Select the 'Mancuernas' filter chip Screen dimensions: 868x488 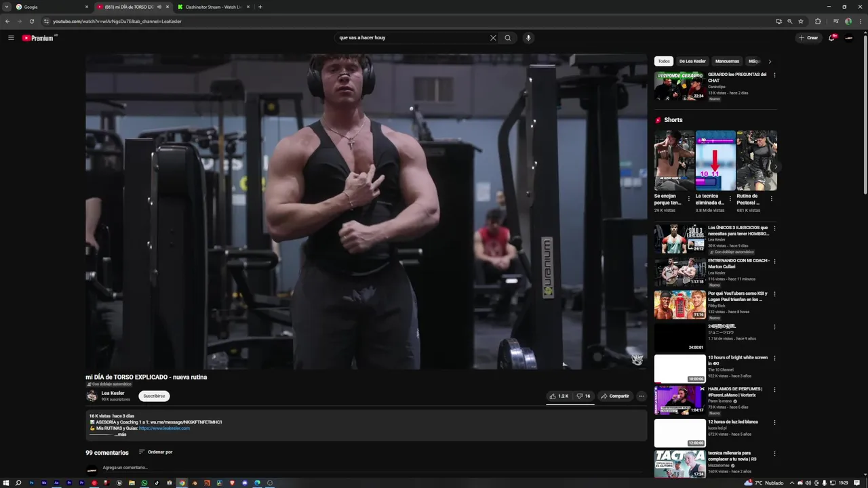[x=727, y=61]
